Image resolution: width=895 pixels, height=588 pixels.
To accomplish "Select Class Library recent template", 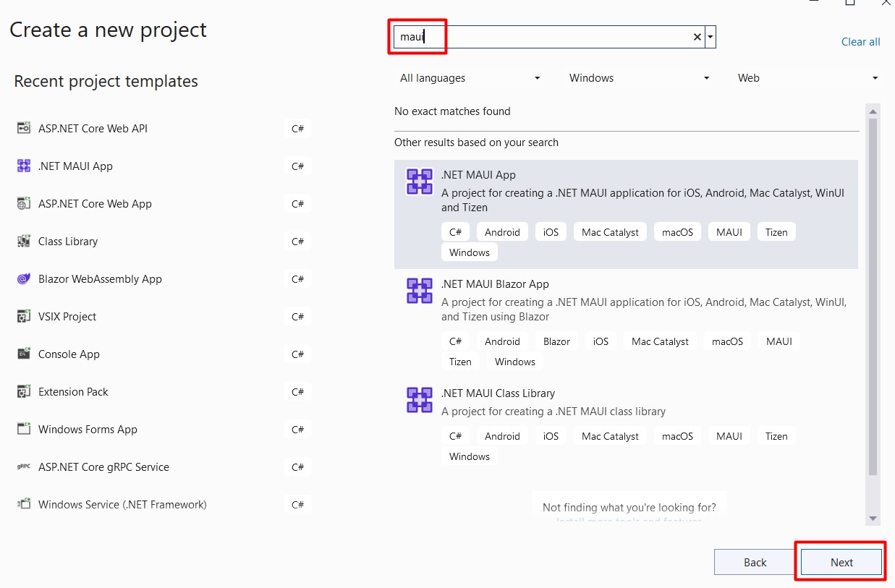I will 164,241.
